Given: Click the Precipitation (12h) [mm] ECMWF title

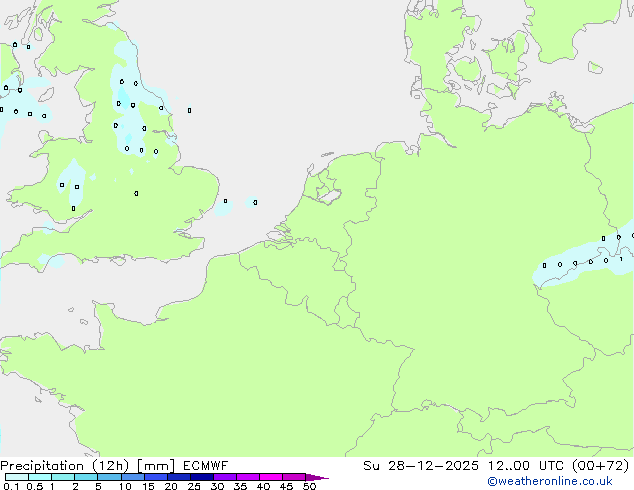Looking at the screenshot, I should click(114, 465).
